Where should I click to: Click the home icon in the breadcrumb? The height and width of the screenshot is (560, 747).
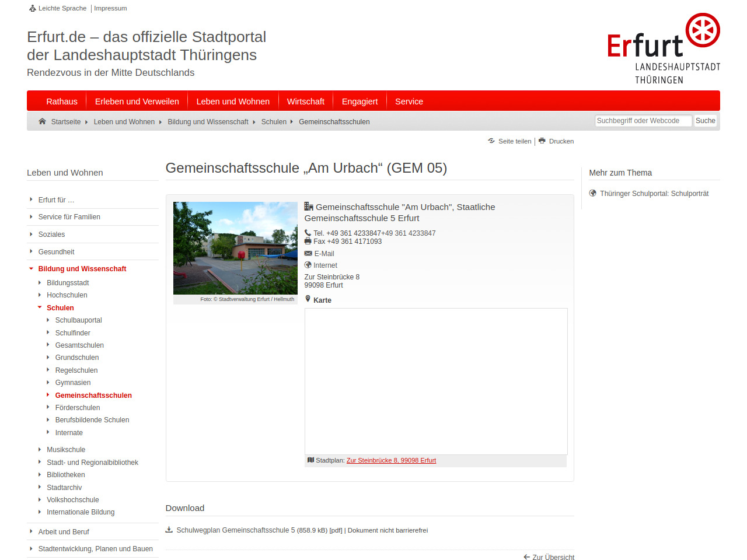42,121
